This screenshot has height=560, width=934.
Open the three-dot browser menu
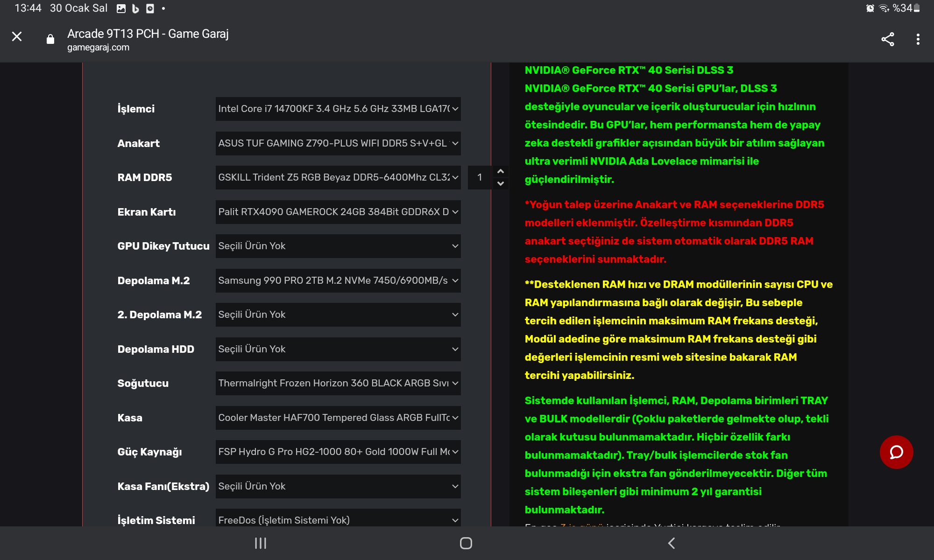[918, 39]
